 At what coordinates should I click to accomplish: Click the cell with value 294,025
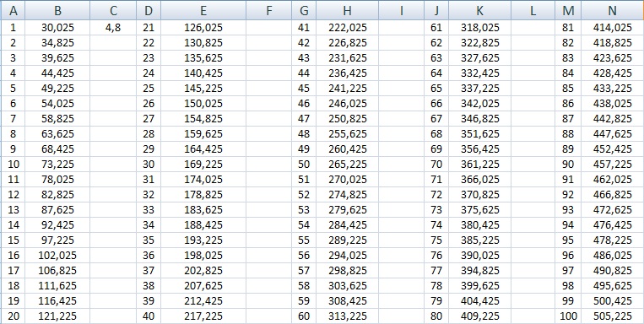pyautogui.click(x=348, y=256)
